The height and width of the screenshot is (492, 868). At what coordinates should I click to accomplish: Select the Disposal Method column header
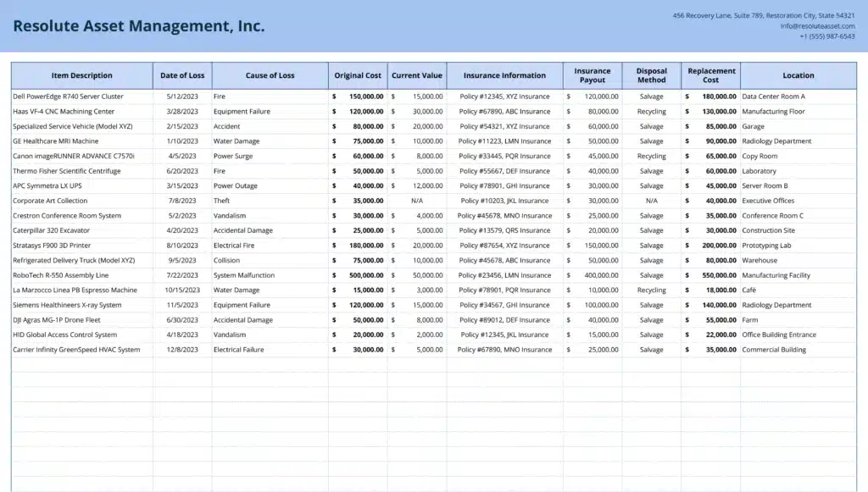click(651, 75)
